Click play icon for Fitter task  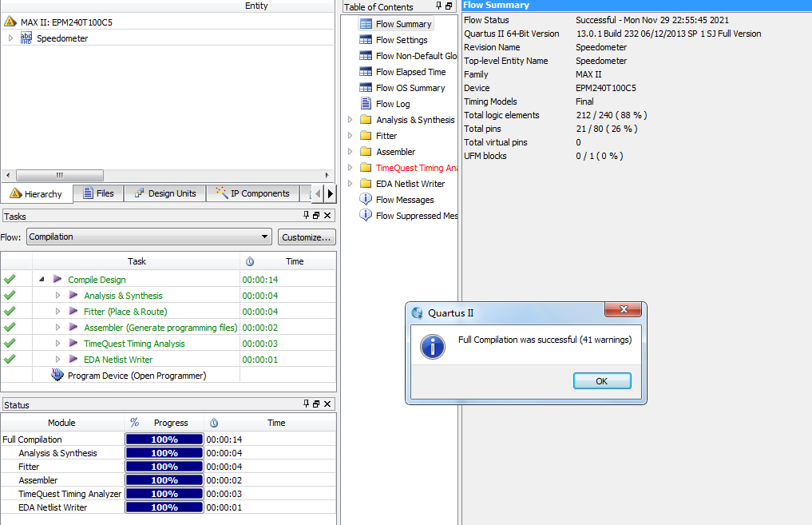(x=73, y=312)
